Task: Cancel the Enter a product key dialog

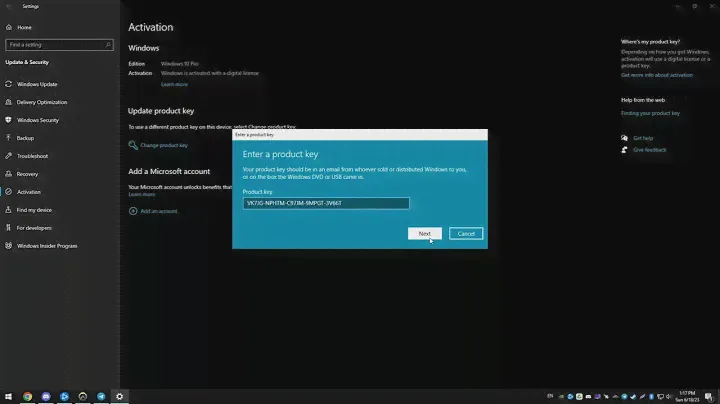Action: click(466, 233)
